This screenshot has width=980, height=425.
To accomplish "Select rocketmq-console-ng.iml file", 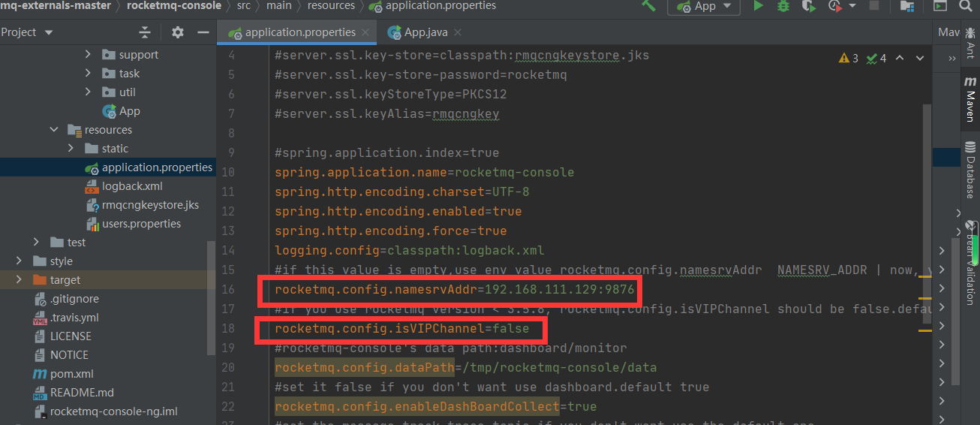I will 105,411.
